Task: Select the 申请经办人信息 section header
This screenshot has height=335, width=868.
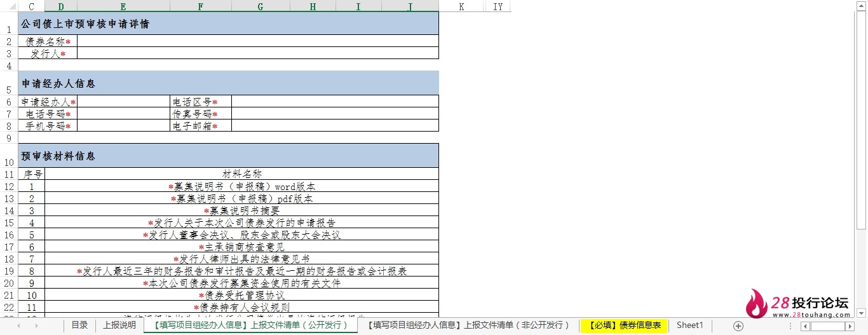Action: [228, 83]
